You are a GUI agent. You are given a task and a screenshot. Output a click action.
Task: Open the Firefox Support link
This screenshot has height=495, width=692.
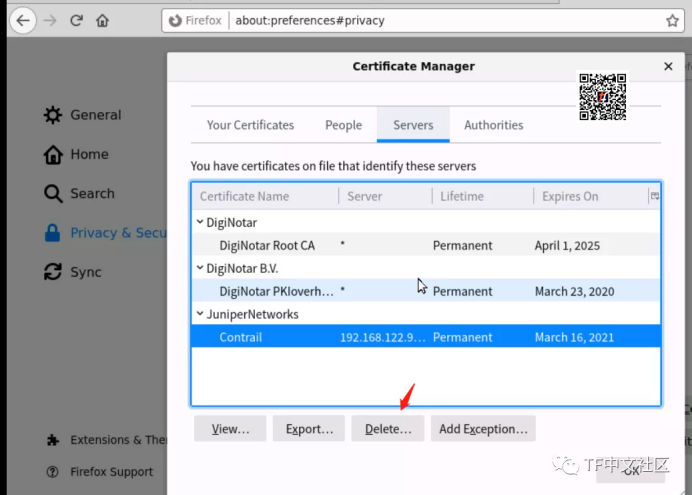pos(112,472)
